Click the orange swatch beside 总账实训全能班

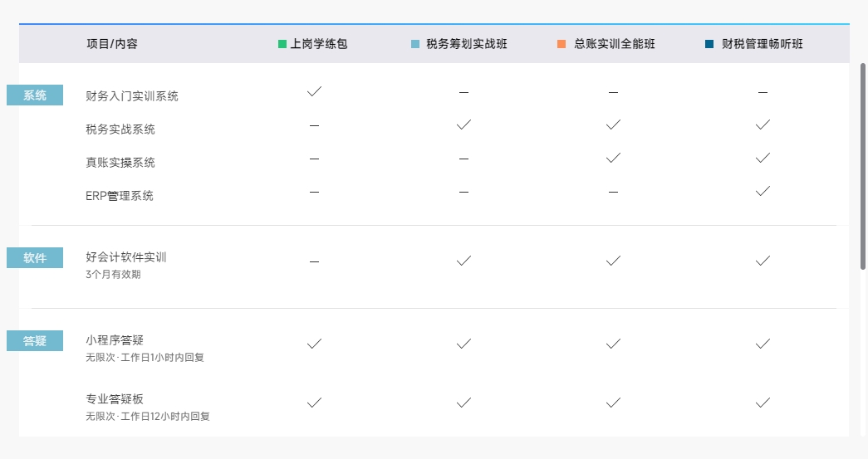(x=562, y=44)
